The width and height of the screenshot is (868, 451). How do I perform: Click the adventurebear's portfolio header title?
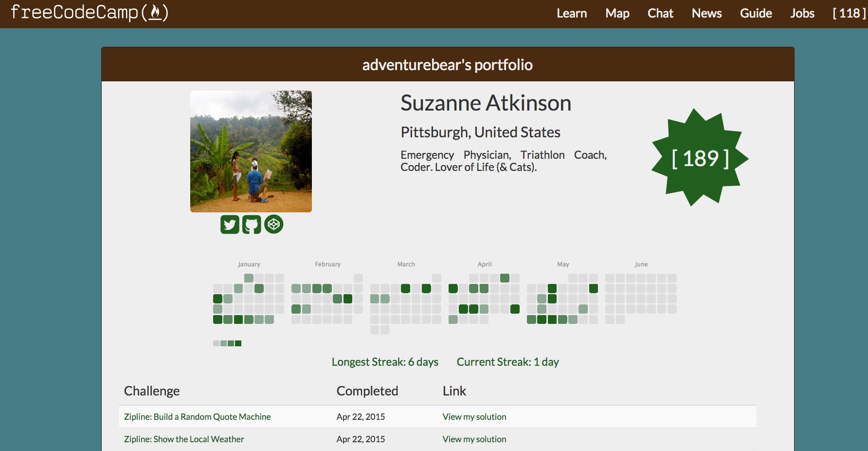[448, 65]
